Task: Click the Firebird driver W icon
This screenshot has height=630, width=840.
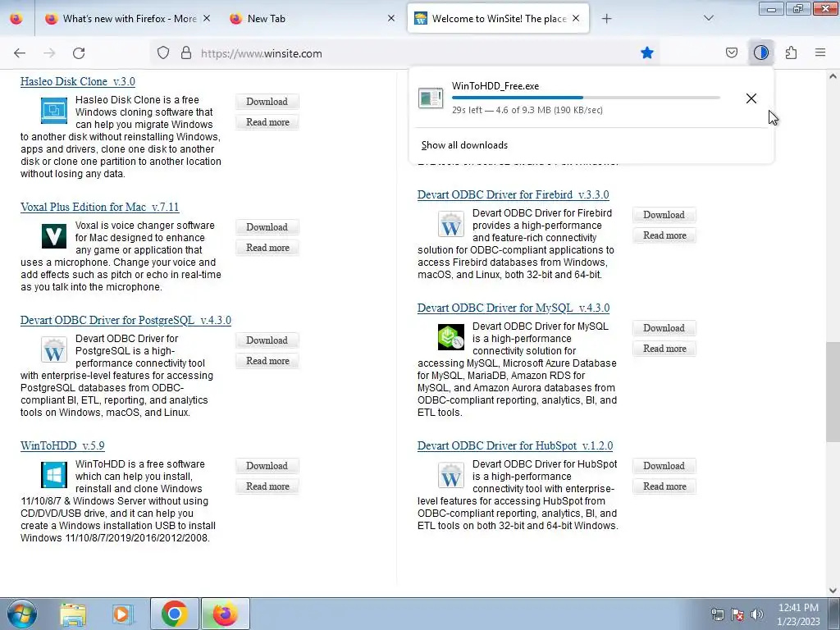Action: tap(451, 224)
